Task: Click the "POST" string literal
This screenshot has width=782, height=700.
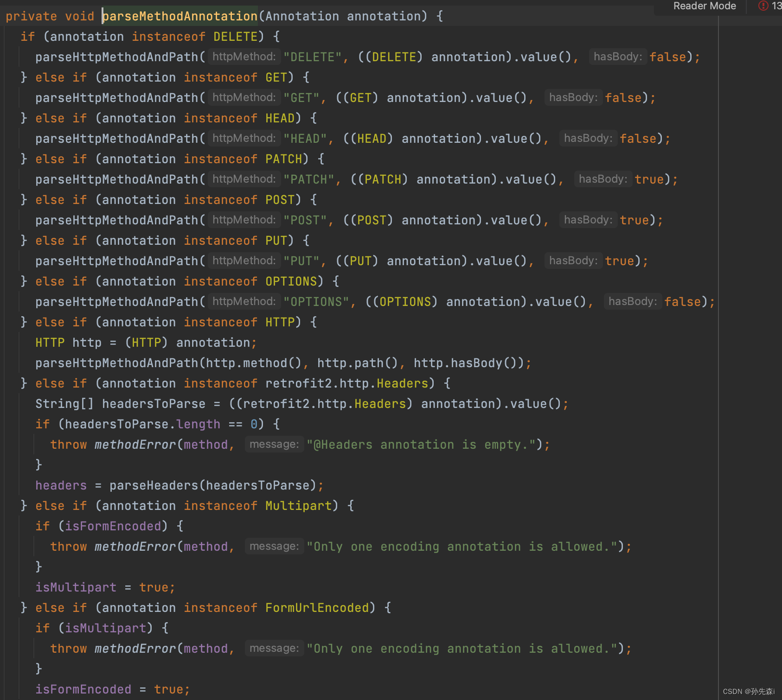Action: point(305,220)
